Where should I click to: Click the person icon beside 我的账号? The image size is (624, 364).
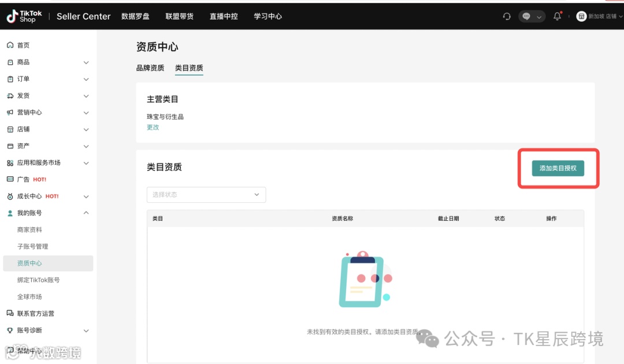point(10,213)
